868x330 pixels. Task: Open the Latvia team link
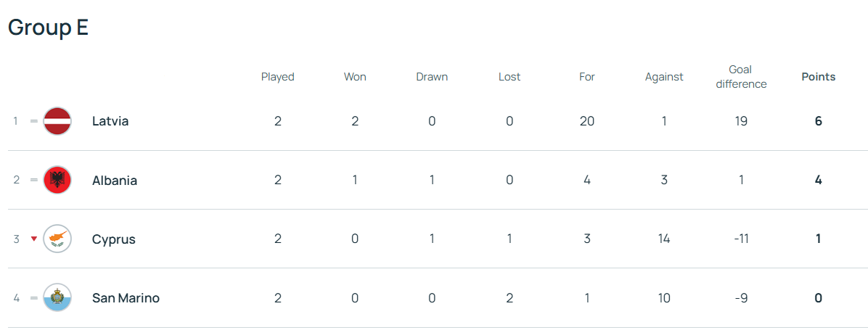pyautogui.click(x=110, y=121)
